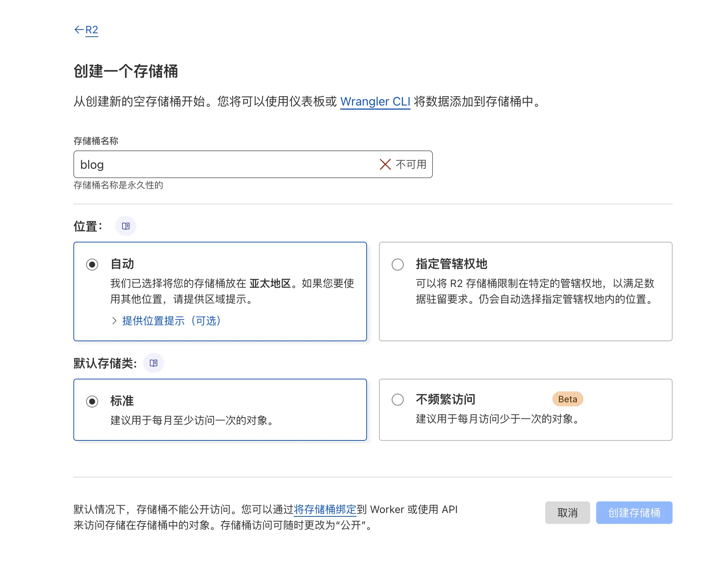Image resolution: width=728 pixels, height=583 pixels.
Task: Open the Wrangler CLI link
Action: pos(375,101)
